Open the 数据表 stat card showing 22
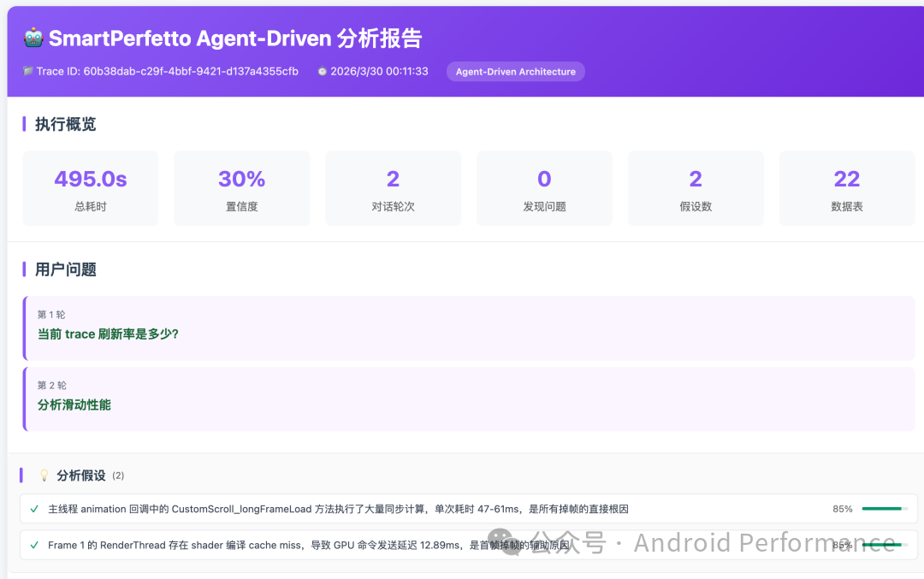This screenshot has height=579, width=924. click(847, 188)
